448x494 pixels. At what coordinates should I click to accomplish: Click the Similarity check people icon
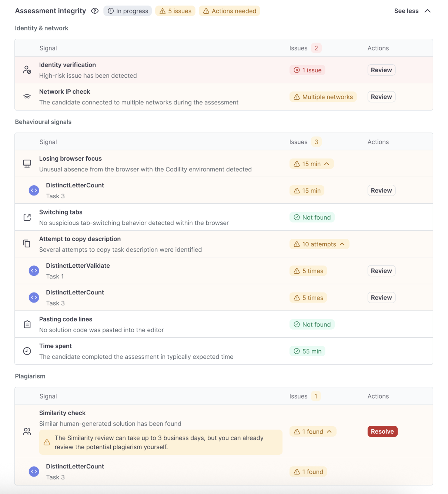click(27, 431)
